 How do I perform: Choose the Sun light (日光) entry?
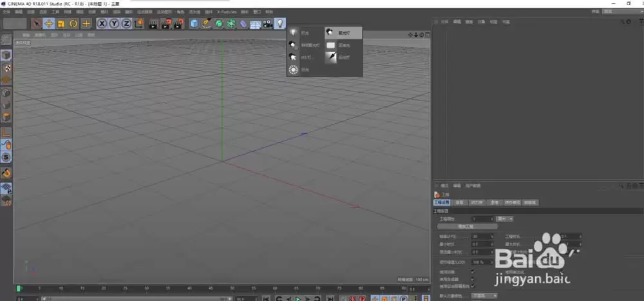(x=303, y=70)
